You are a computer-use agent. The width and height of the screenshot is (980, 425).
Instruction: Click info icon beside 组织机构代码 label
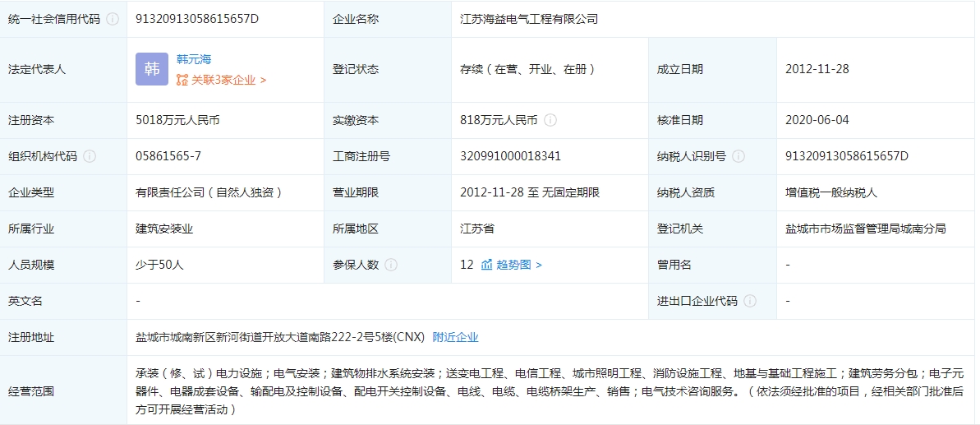coord(90,156)
